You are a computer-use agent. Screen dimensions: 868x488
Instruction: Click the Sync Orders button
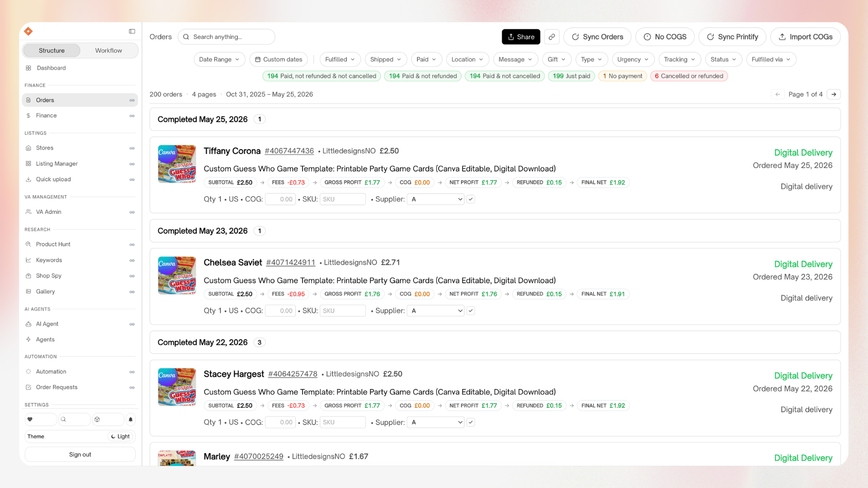[x=597, y=37]
